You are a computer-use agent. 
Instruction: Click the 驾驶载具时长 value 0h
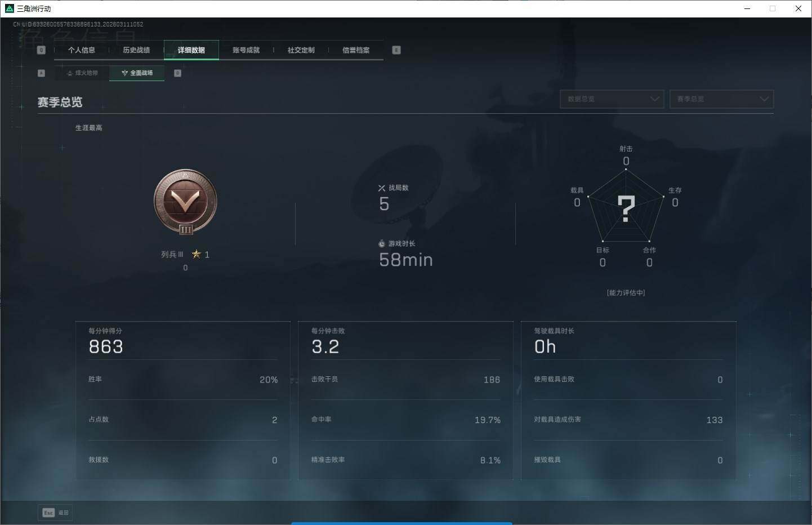coord(545,347)
